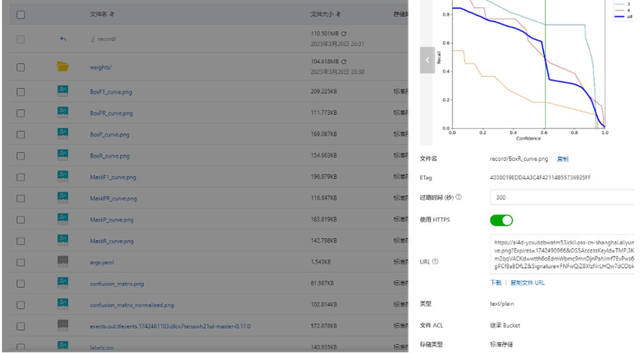
Task: Open MaskR_curve.png file name link
Action: 112,241
